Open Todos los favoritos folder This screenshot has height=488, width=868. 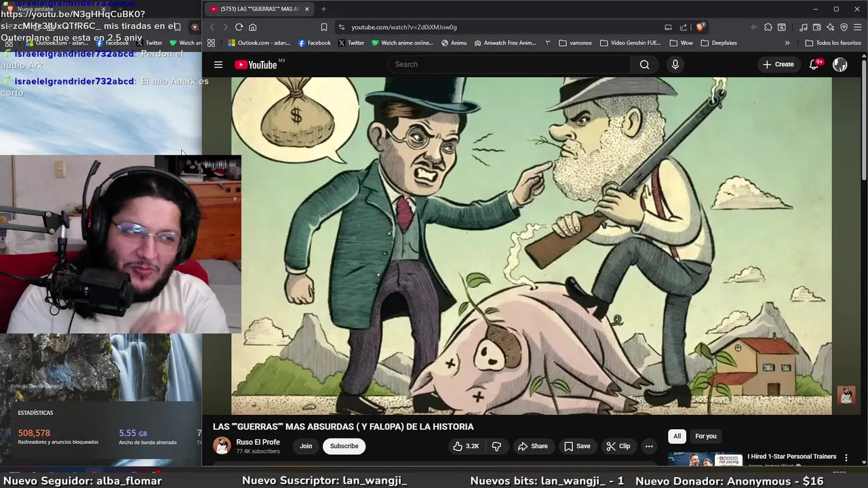(x=833, y=43)
